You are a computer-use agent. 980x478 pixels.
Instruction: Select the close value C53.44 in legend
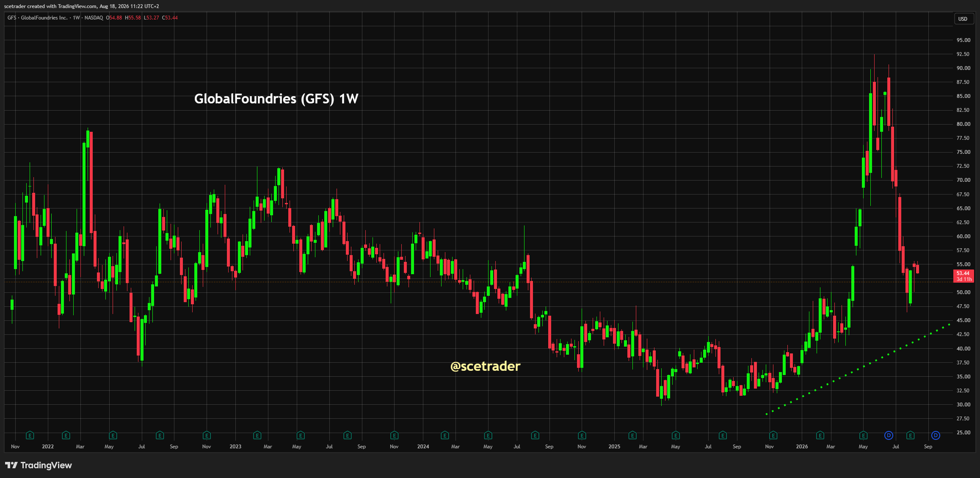(x=170, y=18)
